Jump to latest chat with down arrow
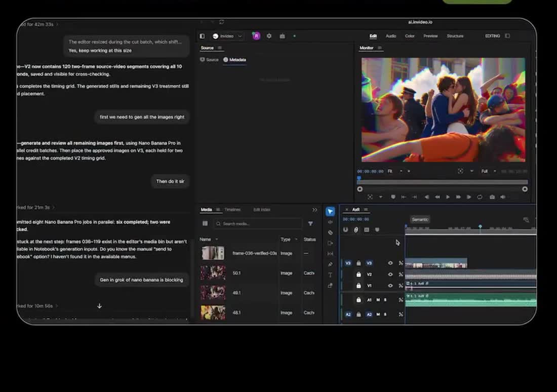Viewport: 557px width, 392px height. (x=99, y=306)
